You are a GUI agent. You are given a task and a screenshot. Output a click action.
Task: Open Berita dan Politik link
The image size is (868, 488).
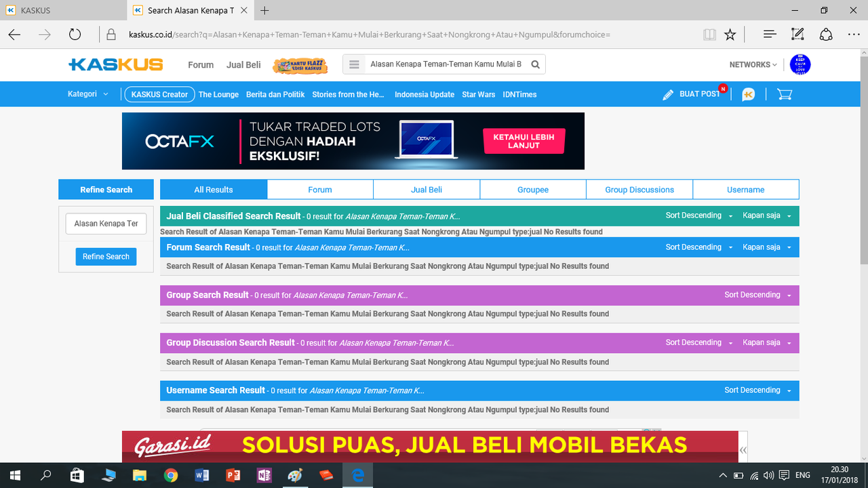[275, 94]
